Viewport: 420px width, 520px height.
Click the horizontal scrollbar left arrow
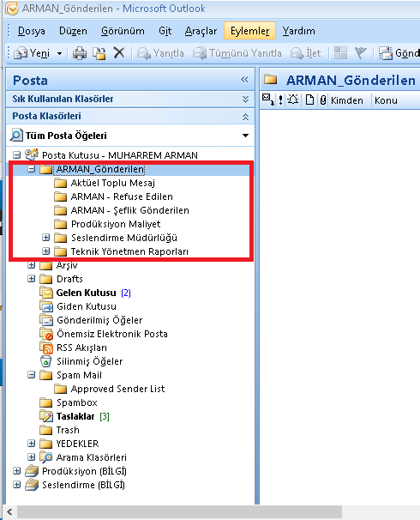coord(9,511)
